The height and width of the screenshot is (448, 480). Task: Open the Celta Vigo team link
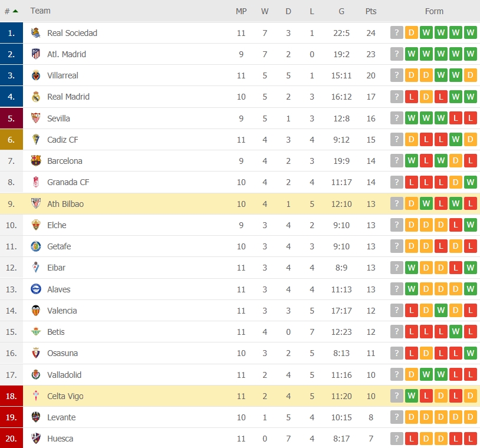coord(65,396)
